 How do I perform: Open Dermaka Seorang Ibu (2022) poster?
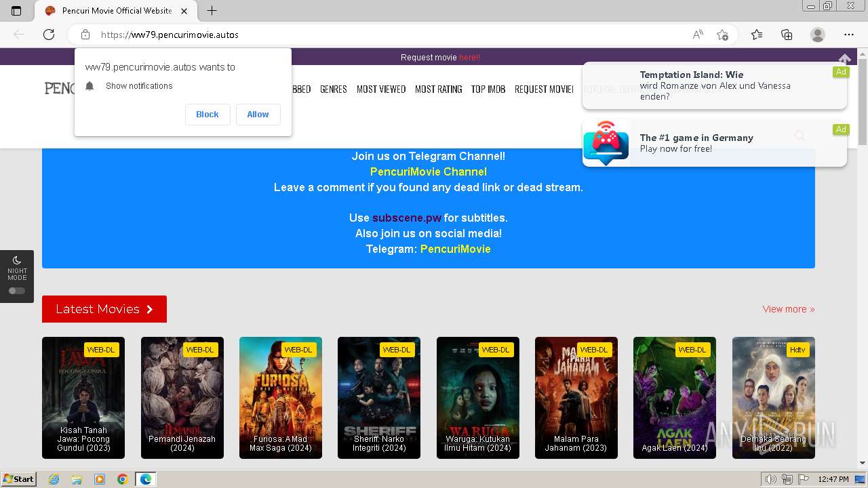pos(774,398)
